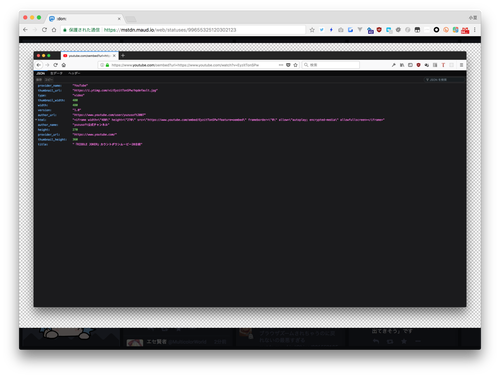Click the funnel extension icon in Chrome
Screen dimensions: 500x377
pos(360,30)
